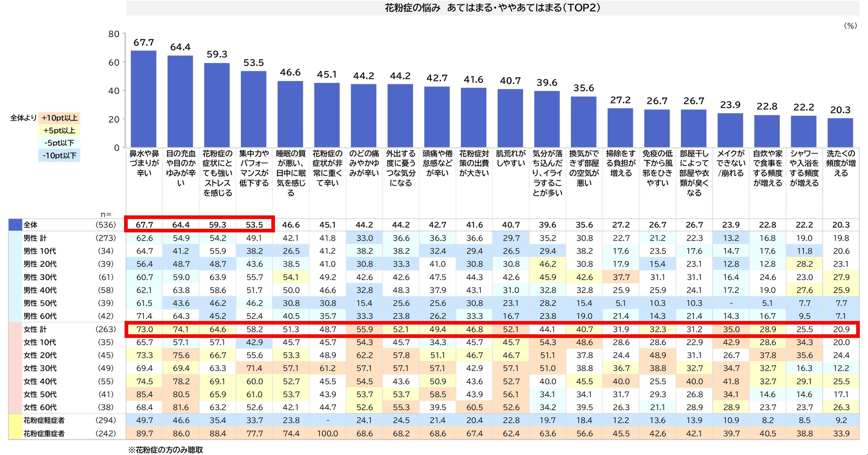This screenshot has width=868, height=455.
Task: Click the shortest bar labeled 20.3
Action: 840,133
